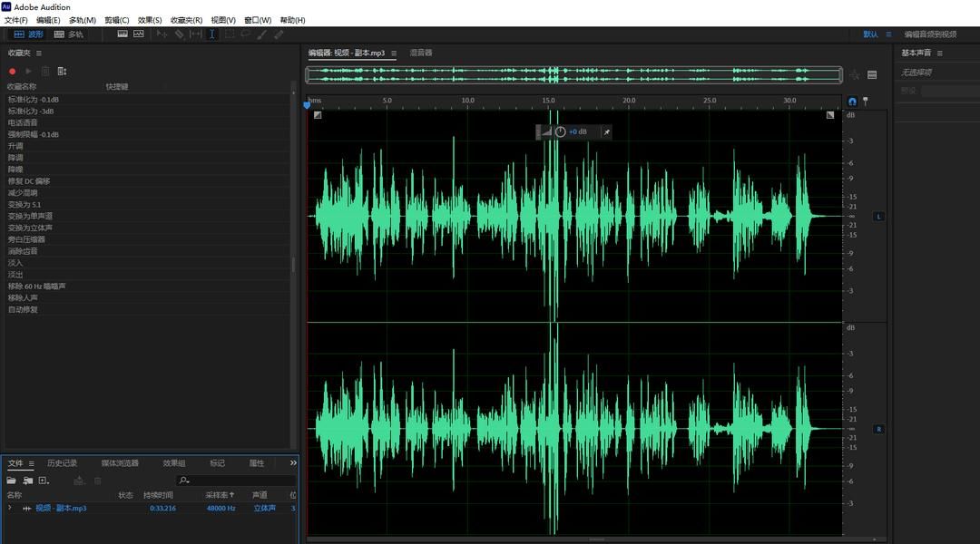The image size is (980, 544).
Task: Toggle the right channel R enable button
Action: pos(878,429)
